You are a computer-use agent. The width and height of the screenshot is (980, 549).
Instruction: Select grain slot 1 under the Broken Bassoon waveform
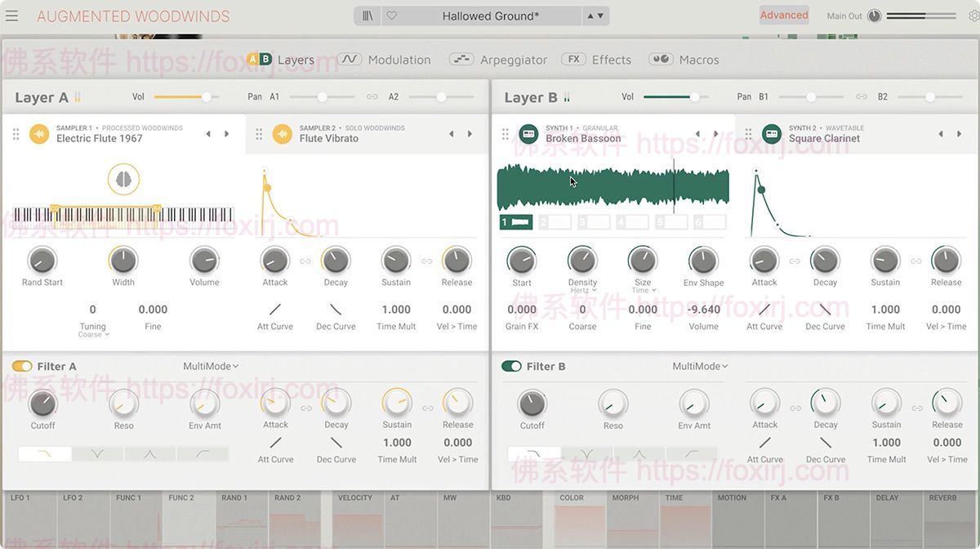tap(515, 221)
